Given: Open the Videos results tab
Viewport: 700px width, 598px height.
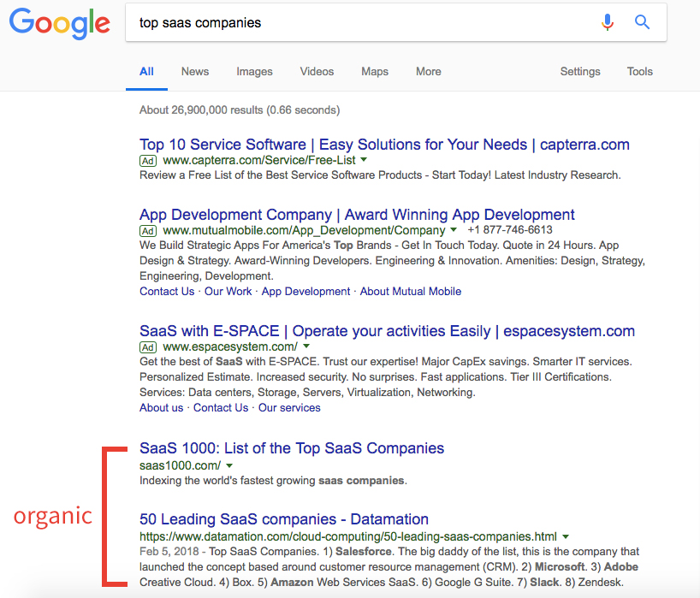Looking at the screenshot, I should click(317, 72).
